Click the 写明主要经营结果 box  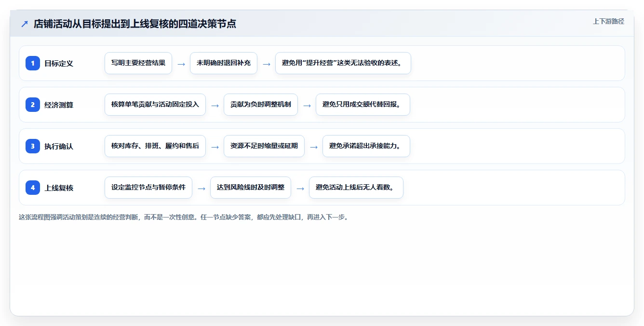pyautogui.click(x=138, y=63)
